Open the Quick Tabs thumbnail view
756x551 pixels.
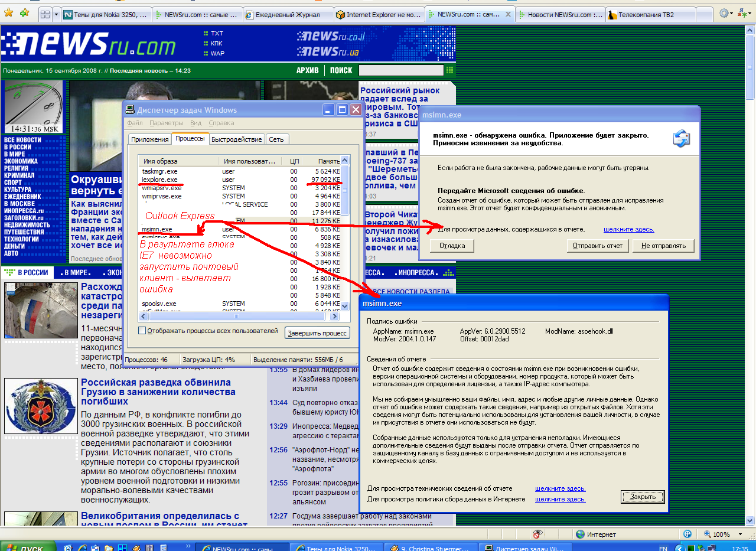tap(44, 15)
